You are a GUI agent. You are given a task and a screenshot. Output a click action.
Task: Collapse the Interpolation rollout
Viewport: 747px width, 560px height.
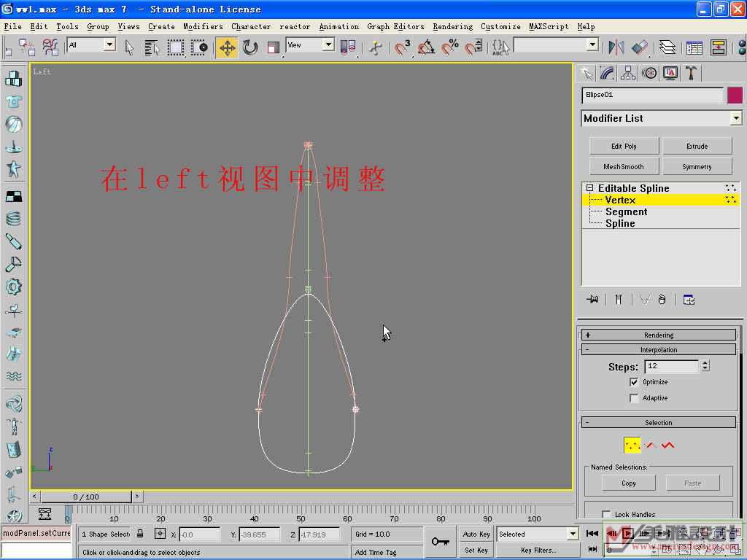click(x=659, y=350)
